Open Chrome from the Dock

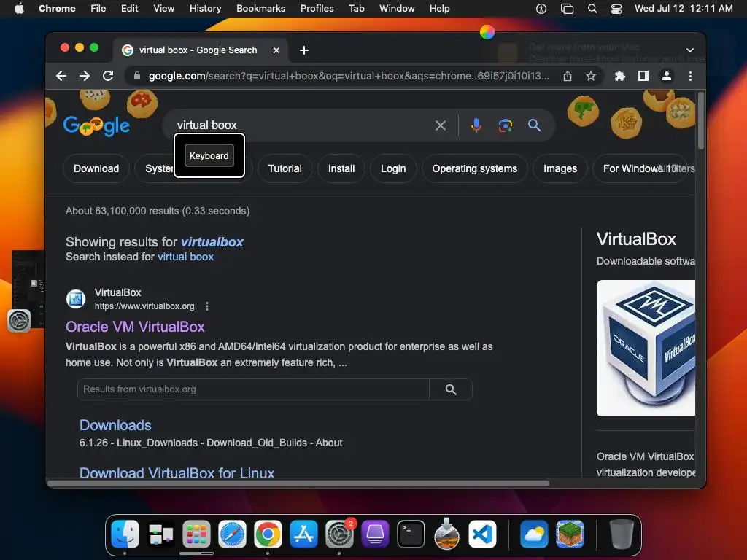tap(268, 534)
